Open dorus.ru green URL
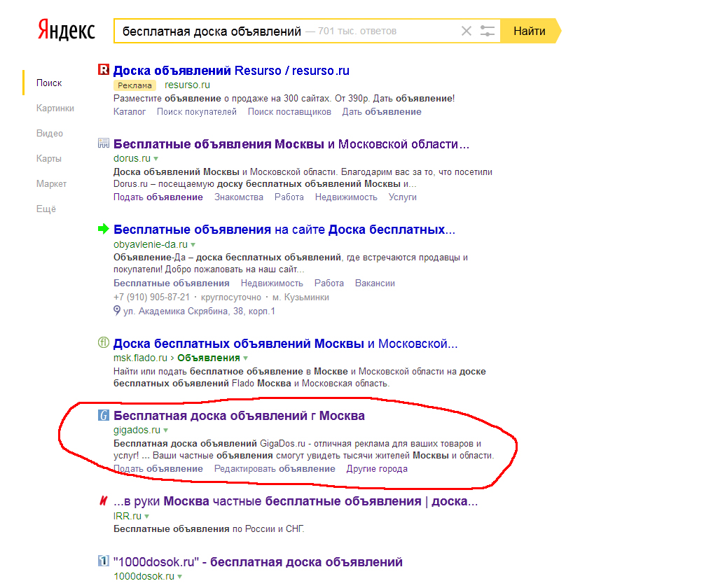 132,158
